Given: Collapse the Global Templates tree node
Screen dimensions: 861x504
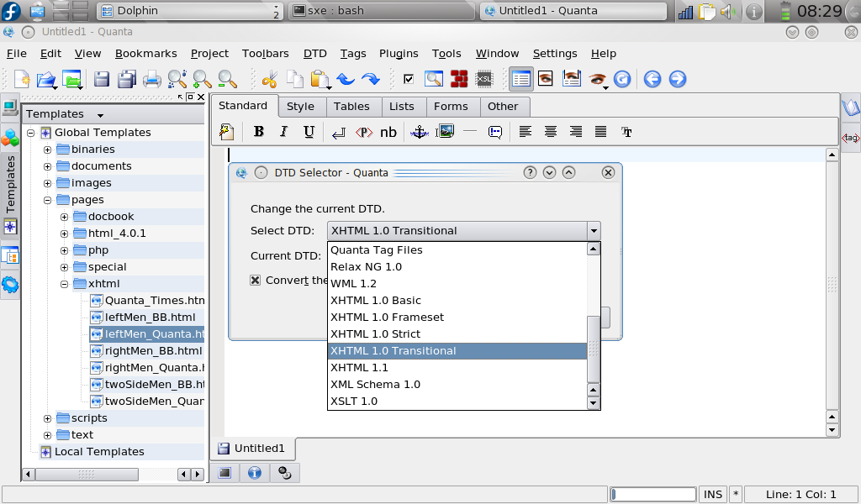Looking at the screenshot, I should [31, 133].
